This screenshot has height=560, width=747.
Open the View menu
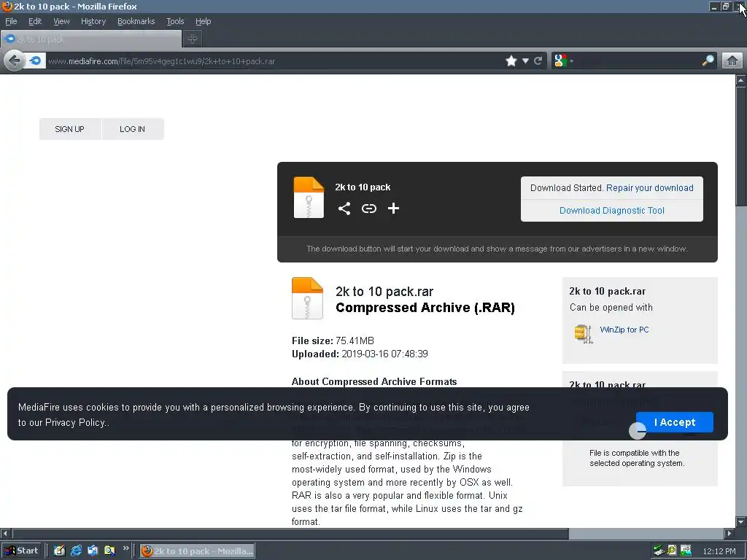61,21
